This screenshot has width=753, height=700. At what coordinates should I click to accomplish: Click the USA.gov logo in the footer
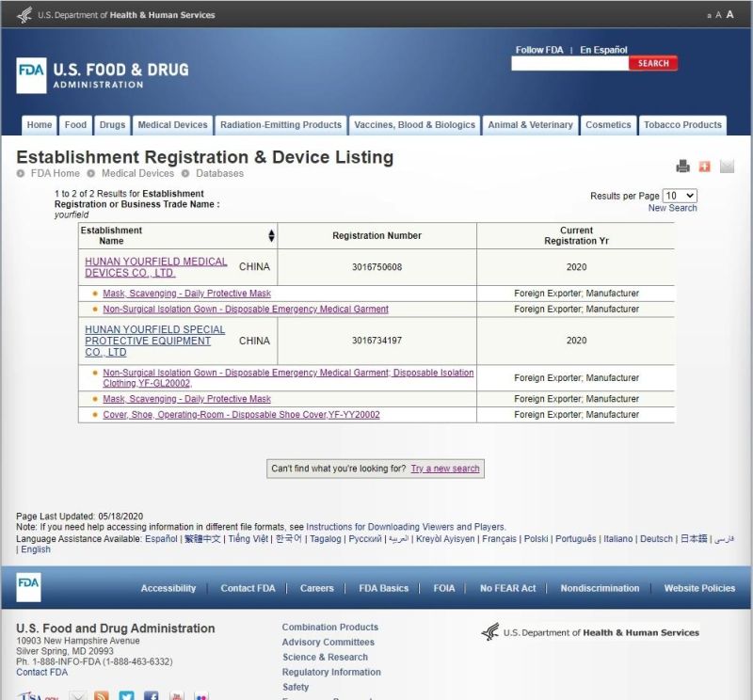click(x=39, y=695)
